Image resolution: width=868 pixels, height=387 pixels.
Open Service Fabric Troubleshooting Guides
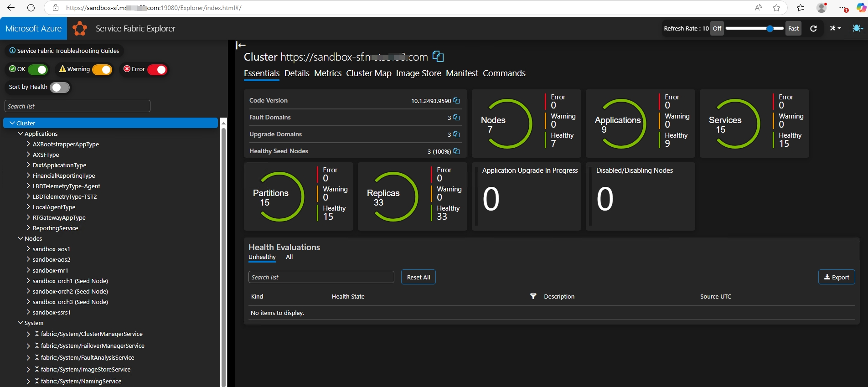(64, 51)
